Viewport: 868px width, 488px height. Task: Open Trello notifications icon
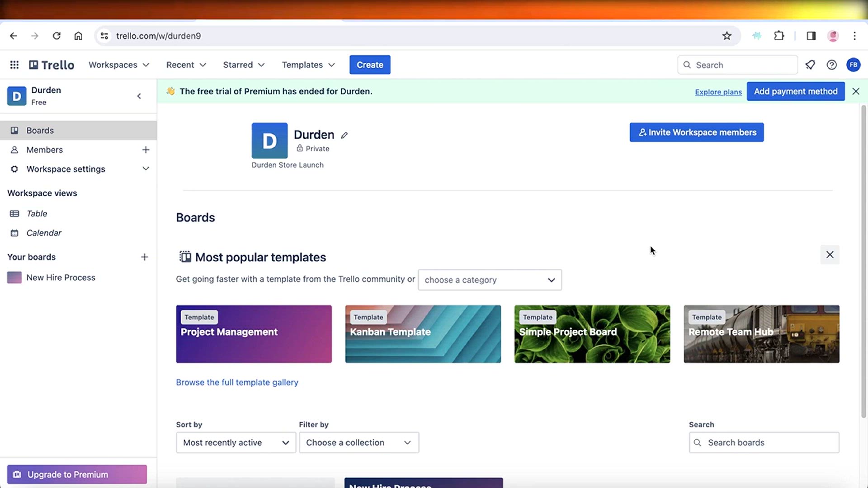coord(810,65)
